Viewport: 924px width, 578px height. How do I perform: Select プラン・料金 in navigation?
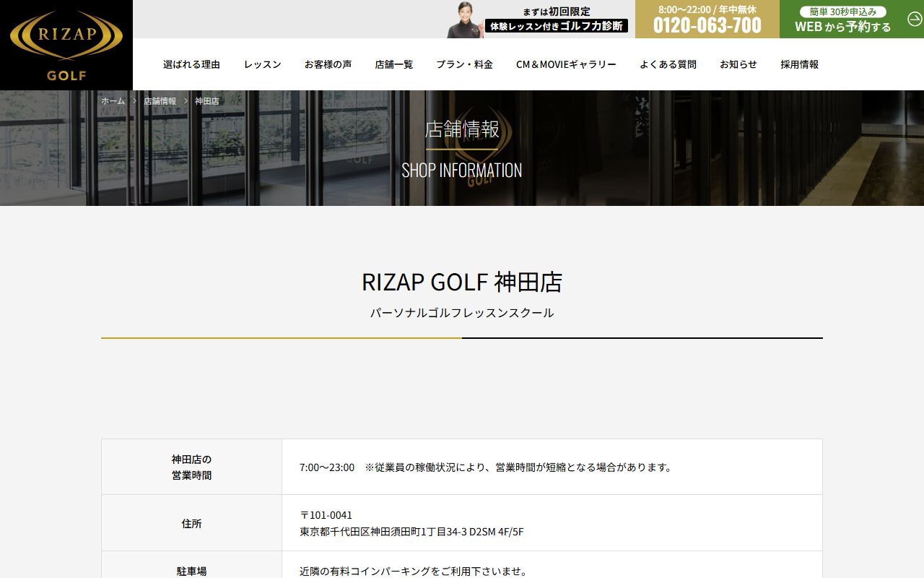click(x=464, y=64)
